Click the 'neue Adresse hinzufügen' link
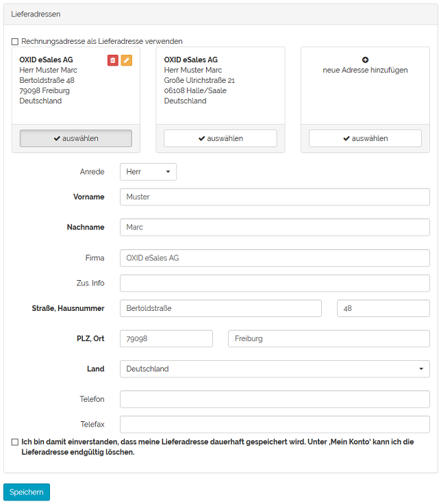Viewport: 441px width, 504px height. point(365,70)
